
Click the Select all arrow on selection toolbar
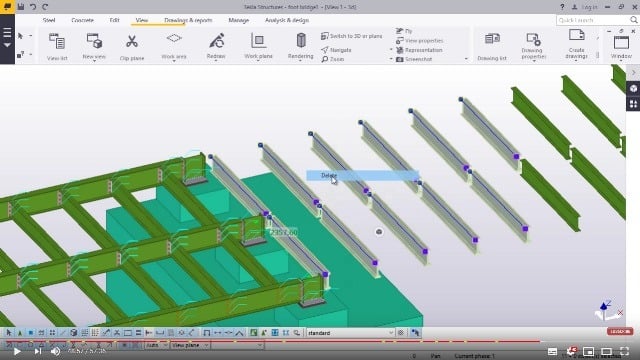click(x=9, y=333)
